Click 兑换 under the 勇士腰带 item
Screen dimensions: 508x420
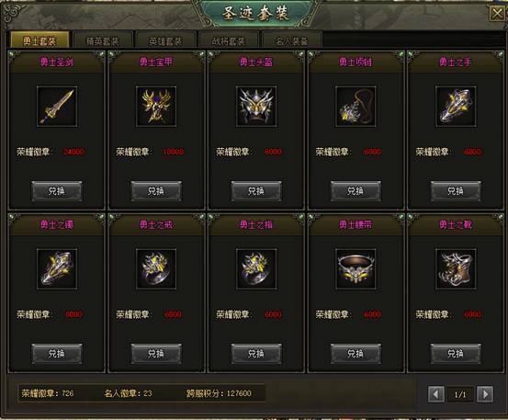click(356, 354)
